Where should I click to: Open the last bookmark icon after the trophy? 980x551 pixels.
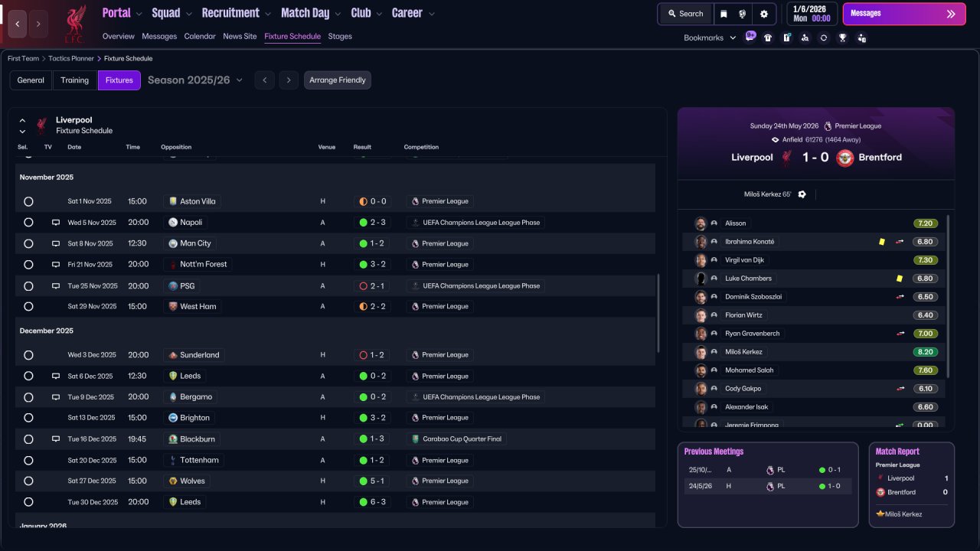861,37
